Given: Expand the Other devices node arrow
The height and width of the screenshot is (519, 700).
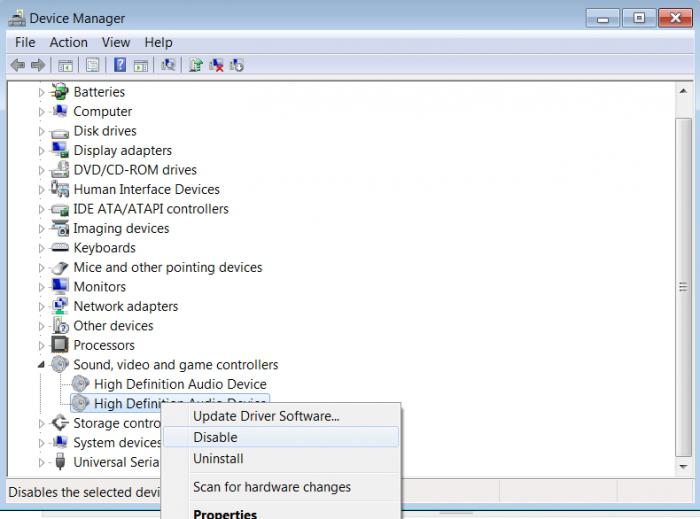Looking at the screenshot, I should tap(41, 326).
